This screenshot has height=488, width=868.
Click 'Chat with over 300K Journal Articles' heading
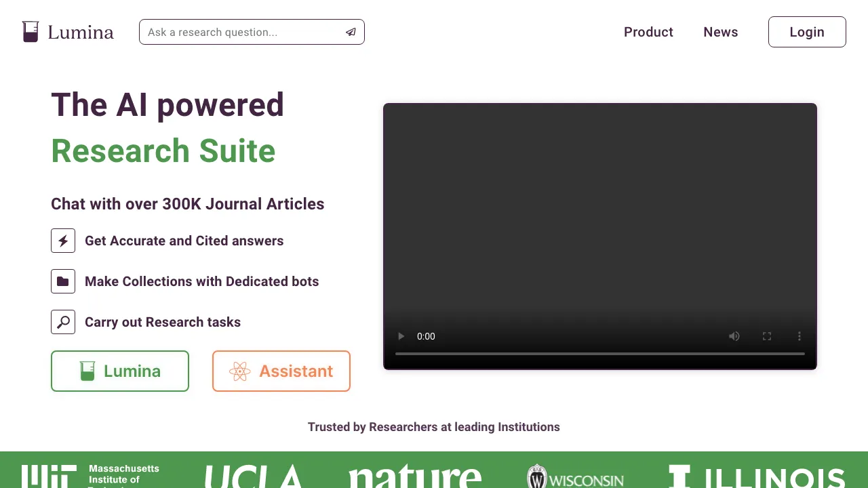tap(188, 204)
